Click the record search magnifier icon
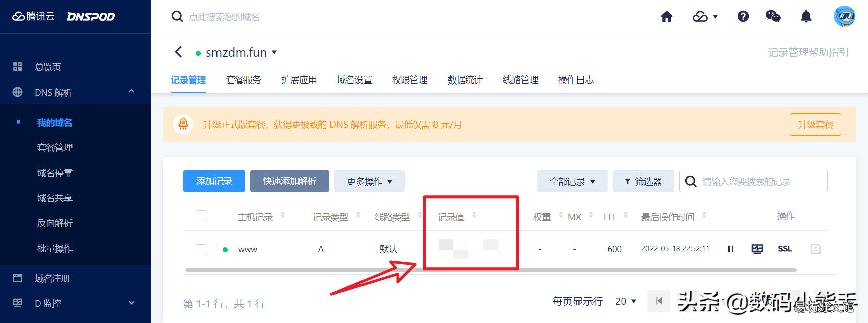 tap(691, 181)
